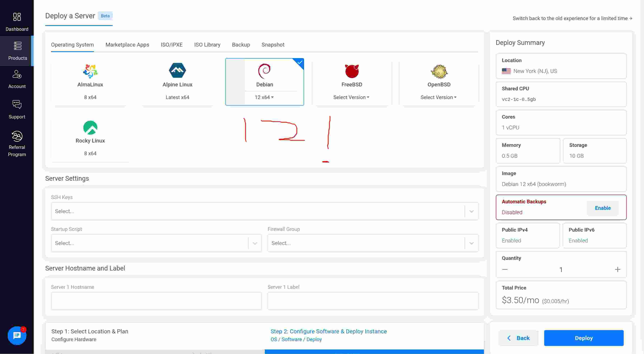Click Rocky Linux 8 x64 version text
Screen dimensions: 644x354
click(x=90, y=154)
